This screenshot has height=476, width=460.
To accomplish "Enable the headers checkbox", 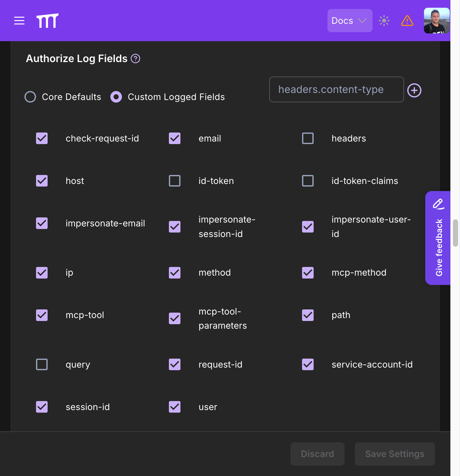I will (x=308, y=138).
